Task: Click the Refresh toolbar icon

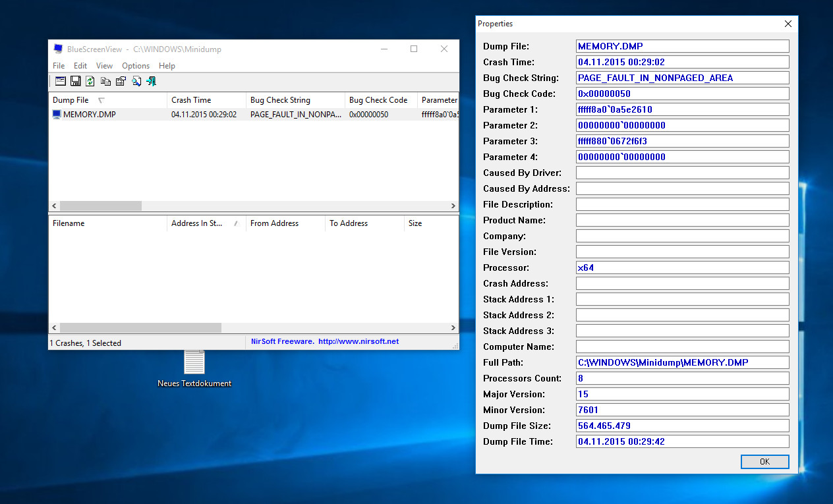Action: pyautogui.click(x=90, y=81)
